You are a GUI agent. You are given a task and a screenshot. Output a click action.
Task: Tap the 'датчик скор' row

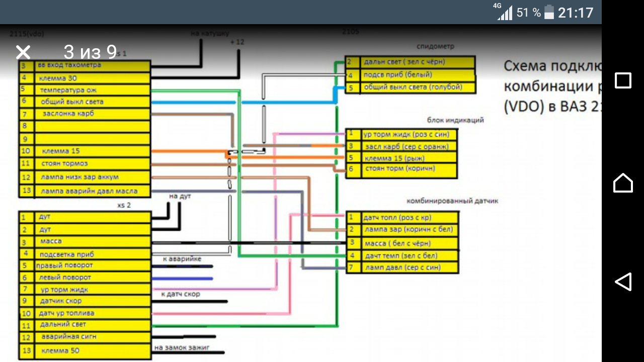85,301
